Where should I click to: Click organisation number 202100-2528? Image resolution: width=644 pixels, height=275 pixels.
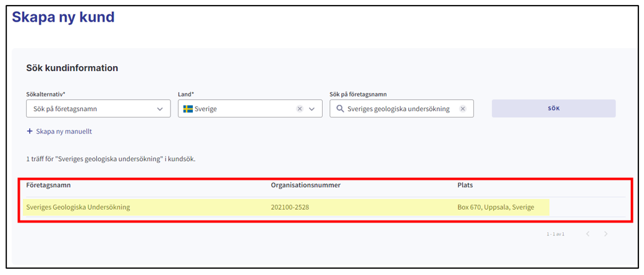click(290, 207)
